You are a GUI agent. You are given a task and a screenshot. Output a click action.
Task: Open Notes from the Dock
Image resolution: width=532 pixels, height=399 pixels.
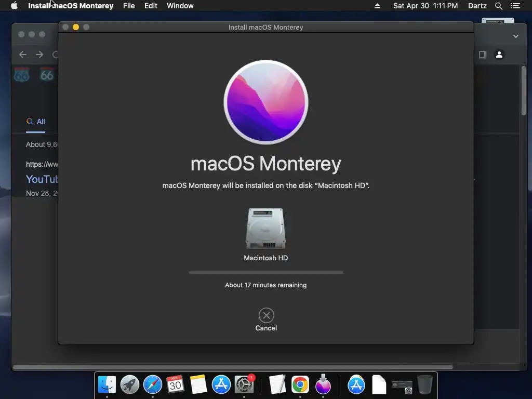click(198, 384)
